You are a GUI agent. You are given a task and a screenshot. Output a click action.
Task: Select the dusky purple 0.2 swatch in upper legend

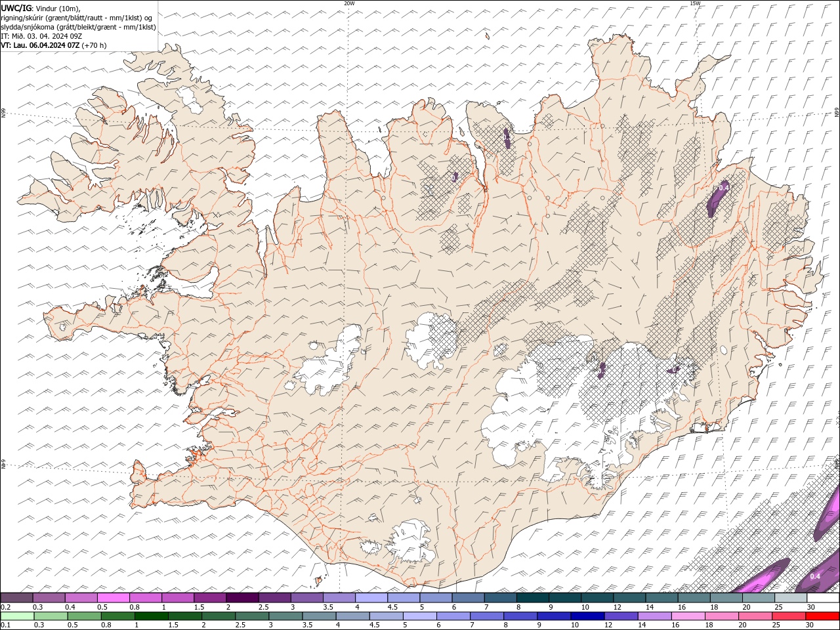[x=17, y=598]
